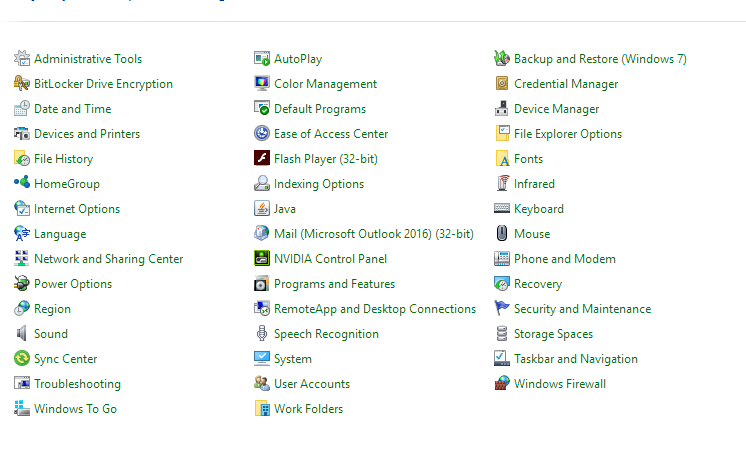746x450 pixels.
Task: Go to Network and Sharing Center
Action: 108,259
